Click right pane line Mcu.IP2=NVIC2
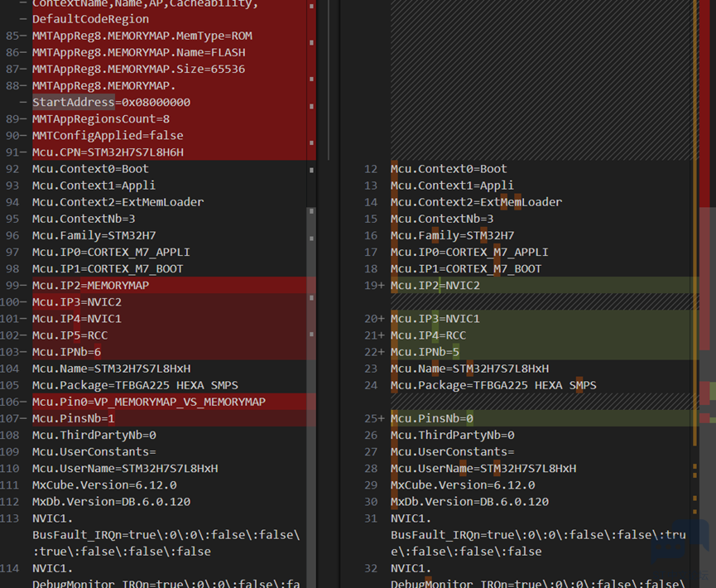The width and height of the screenshot is (716, 588). [x=435, y=285]
